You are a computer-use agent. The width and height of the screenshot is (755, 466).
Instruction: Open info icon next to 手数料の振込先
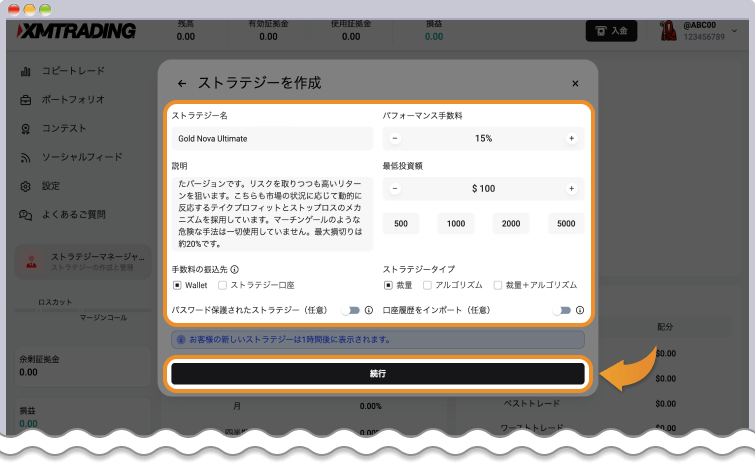234,270
